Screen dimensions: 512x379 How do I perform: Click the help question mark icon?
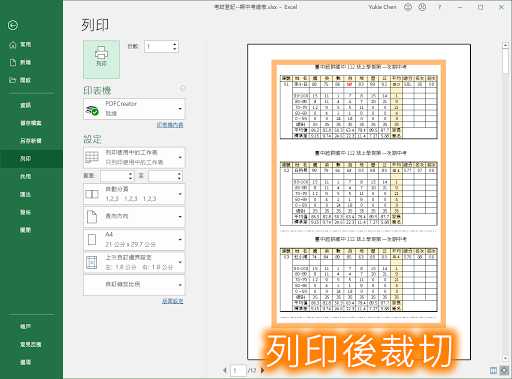pos(439,7)
